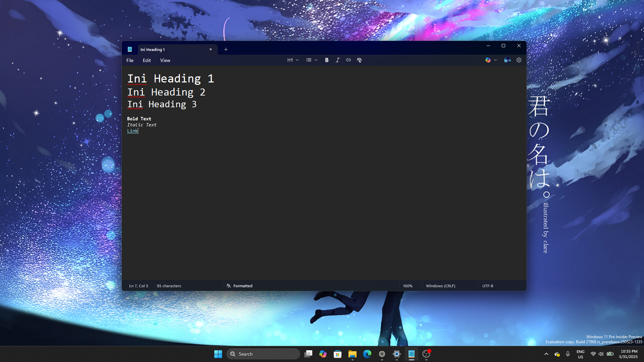This screenshot has height=362, width=644.
Task: Minimize the Notepad window
Action: 488,46
